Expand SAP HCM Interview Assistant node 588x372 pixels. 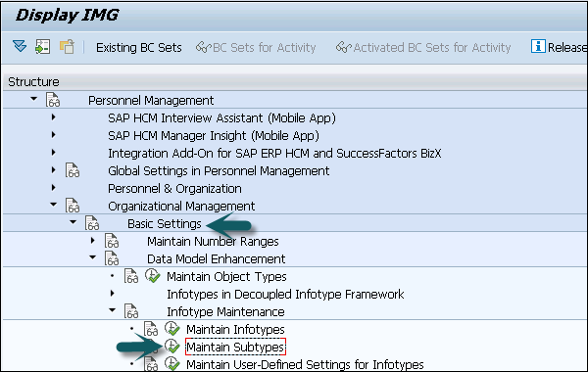(53, 117)
